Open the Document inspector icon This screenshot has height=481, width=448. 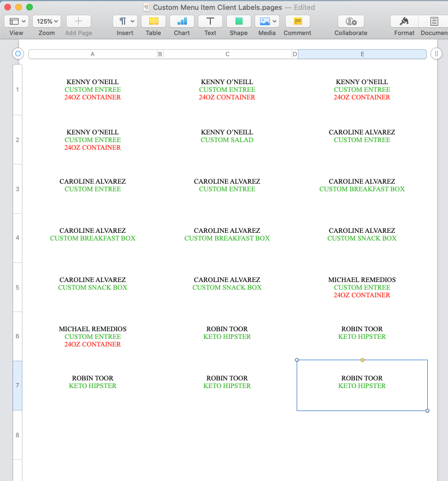pyautogui.click(x=434, y=22)
